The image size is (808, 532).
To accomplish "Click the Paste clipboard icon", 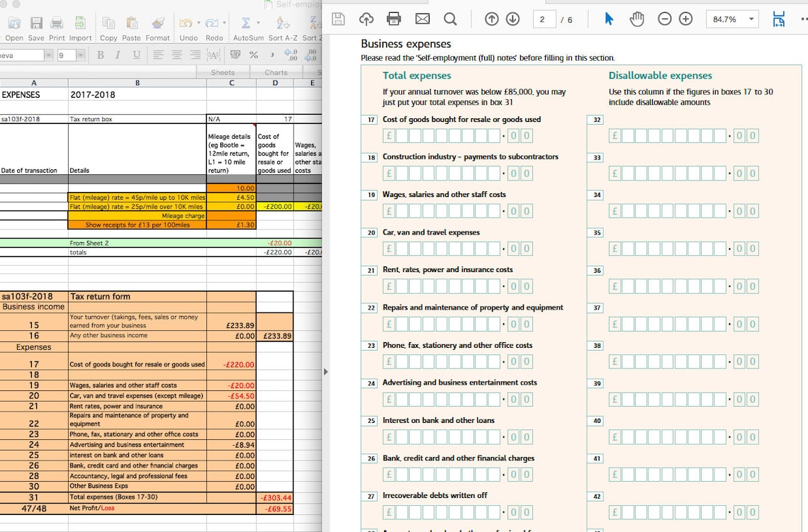I will 131,23.
